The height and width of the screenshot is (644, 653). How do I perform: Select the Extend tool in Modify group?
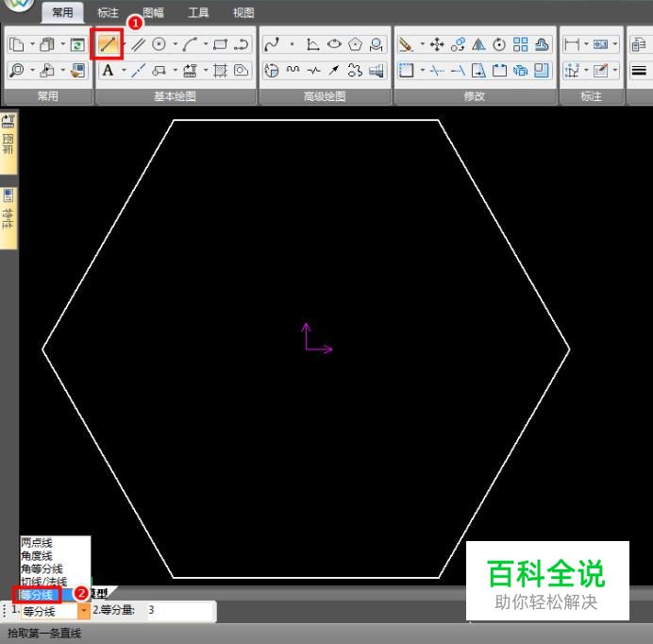(458, 71)
